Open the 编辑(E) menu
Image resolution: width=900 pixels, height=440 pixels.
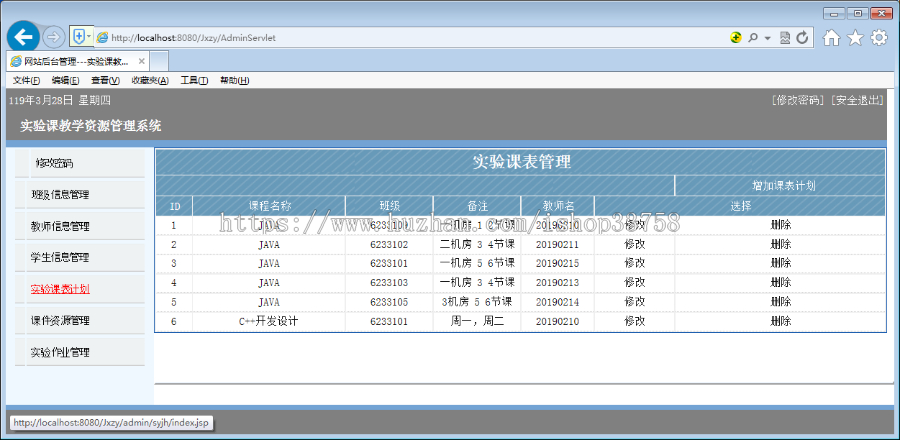(65, 80)
